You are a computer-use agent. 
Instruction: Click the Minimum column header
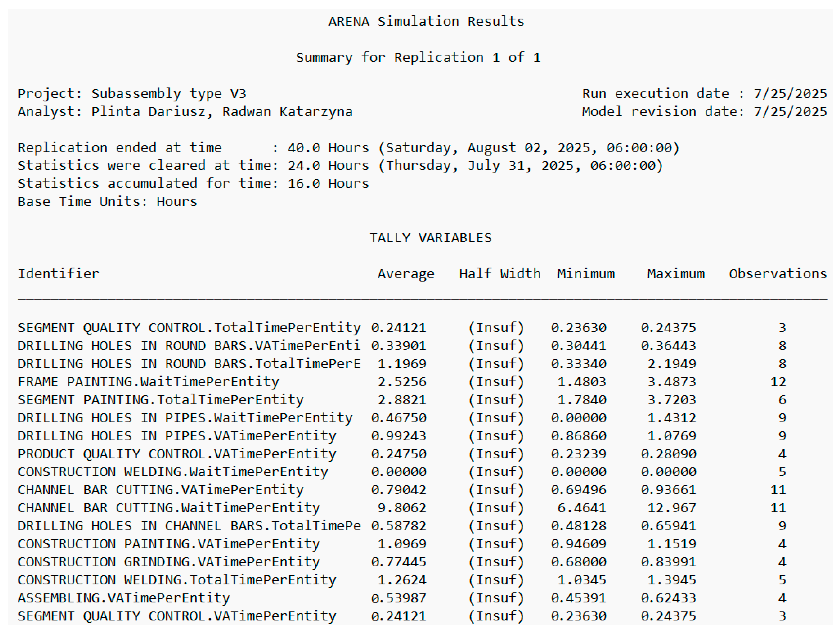click(586, 274)
